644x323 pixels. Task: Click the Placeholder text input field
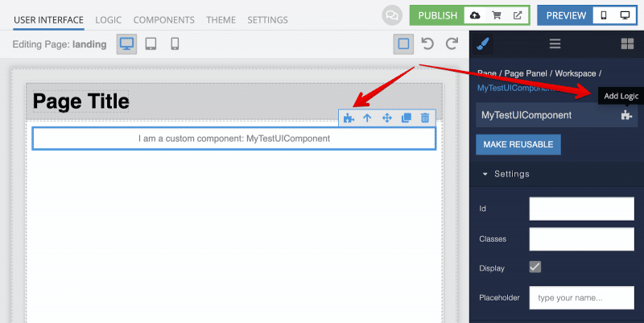pos(583,297)
